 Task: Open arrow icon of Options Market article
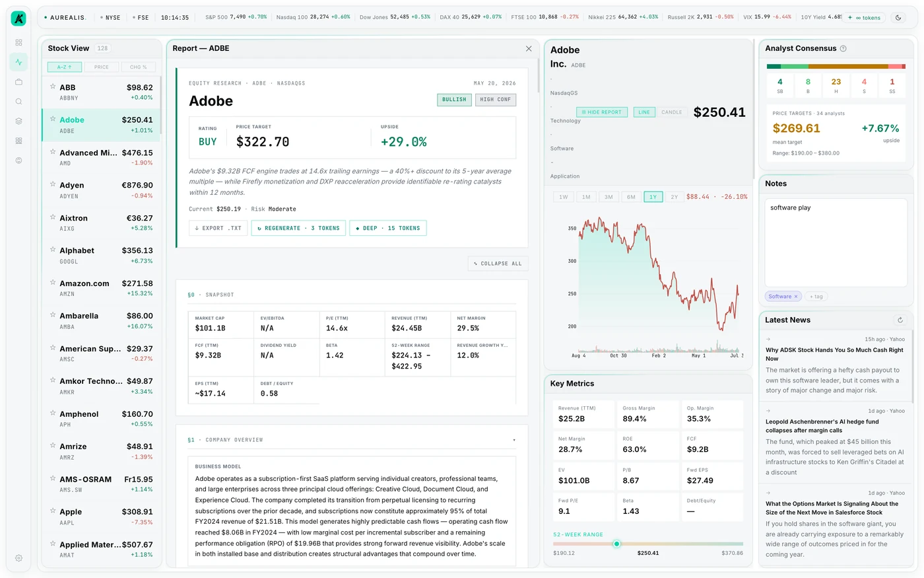coord(768,493)
